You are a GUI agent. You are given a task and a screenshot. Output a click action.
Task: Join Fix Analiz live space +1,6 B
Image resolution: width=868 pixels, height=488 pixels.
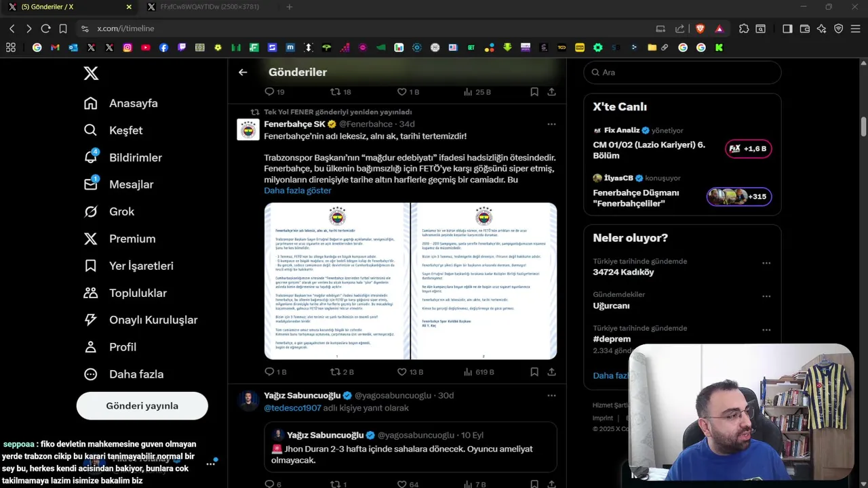749,148
